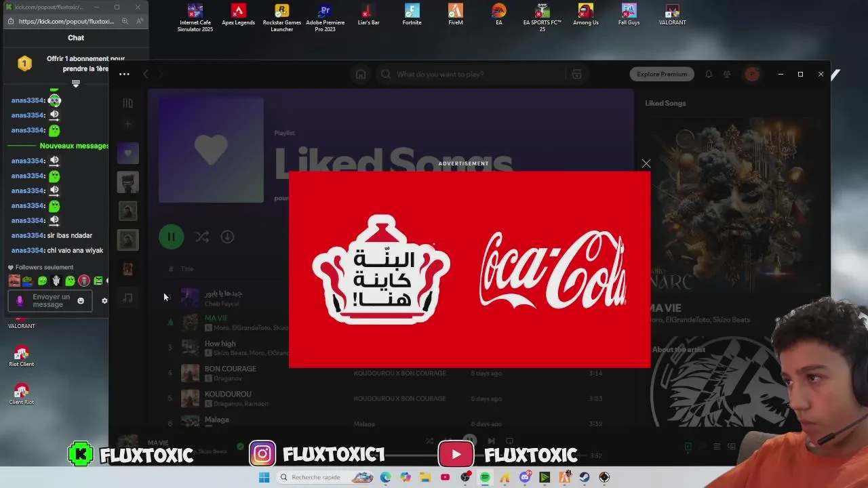Open Apex Legends desktop shortcut
This screenshot has width=868, height=488.
tap(238, 15)
